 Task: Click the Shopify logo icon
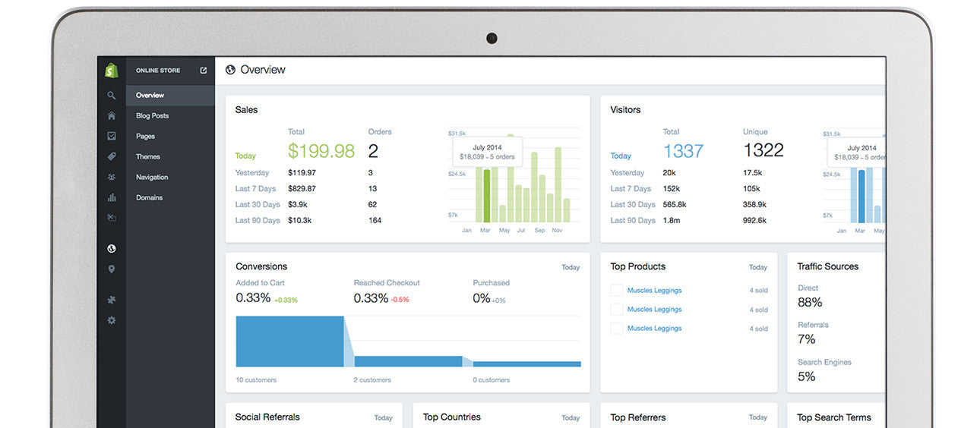pyautogui.click(x=112, y=70)
